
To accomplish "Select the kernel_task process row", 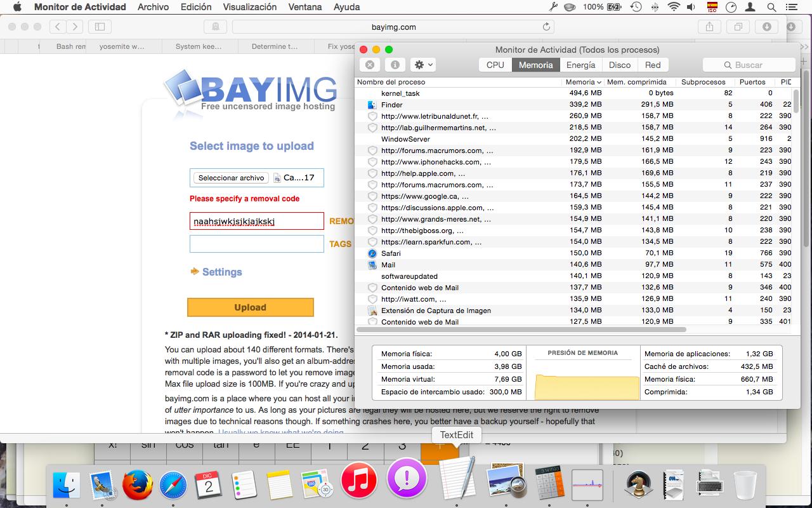I will coord(574,93).
